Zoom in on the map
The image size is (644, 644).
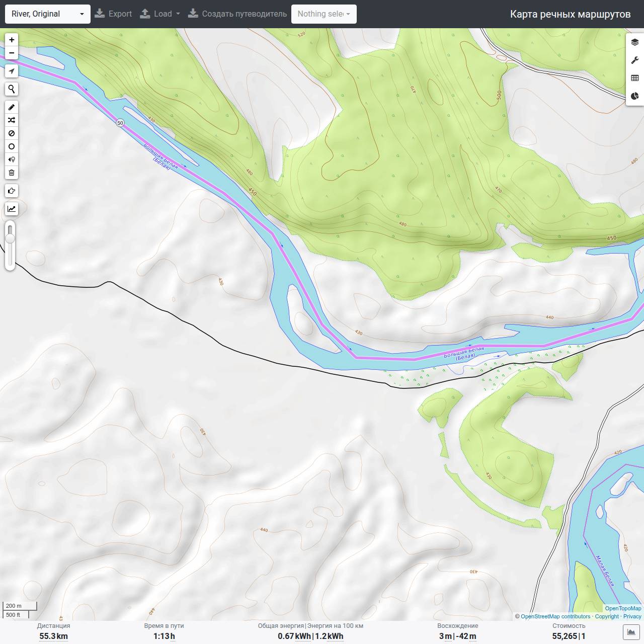point(12,40)
